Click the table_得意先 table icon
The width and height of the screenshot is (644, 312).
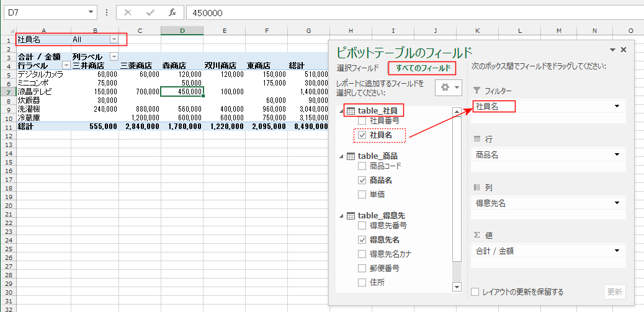coord(350,215)
